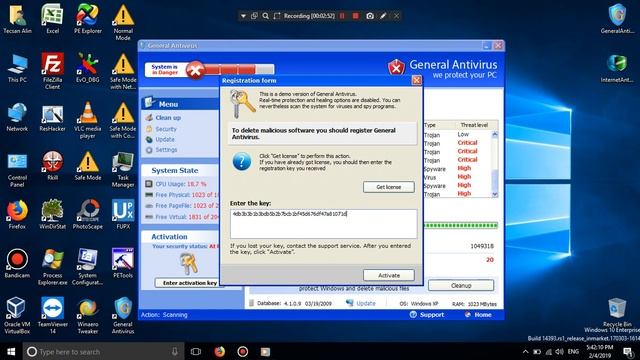Click the Activate button
Image resolution: width=640 pixels, height=360 pixels.
(x=389, y=275)
